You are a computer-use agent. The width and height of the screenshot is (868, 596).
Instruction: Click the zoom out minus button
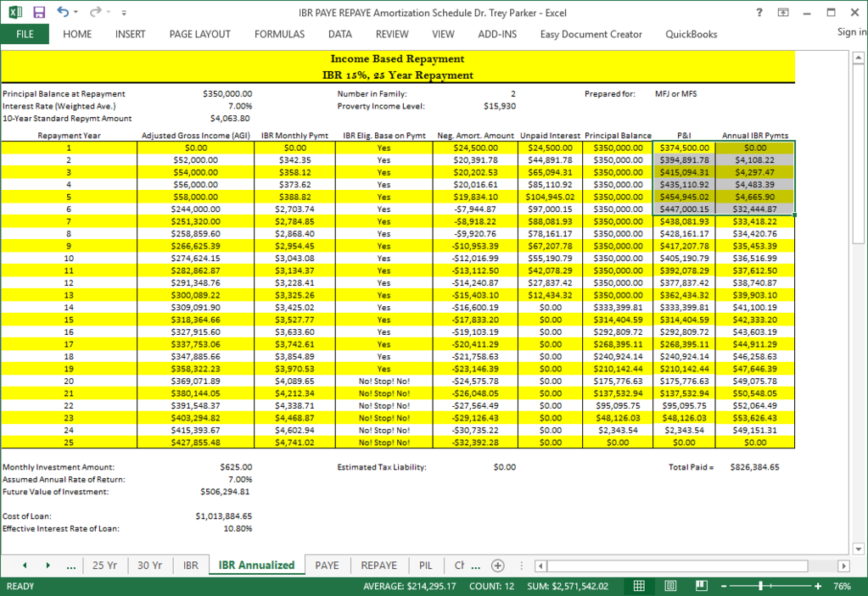tap(724, 586)
